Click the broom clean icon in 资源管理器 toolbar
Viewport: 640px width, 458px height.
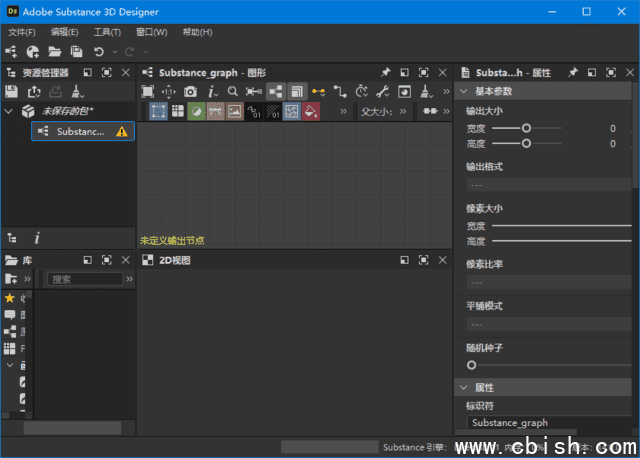tap(78, 91)
